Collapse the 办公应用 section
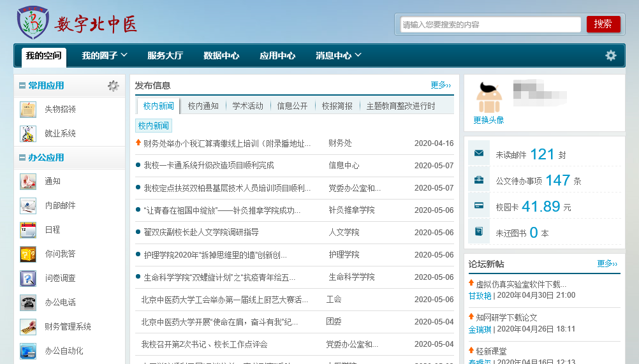 [x=22, y=157]
